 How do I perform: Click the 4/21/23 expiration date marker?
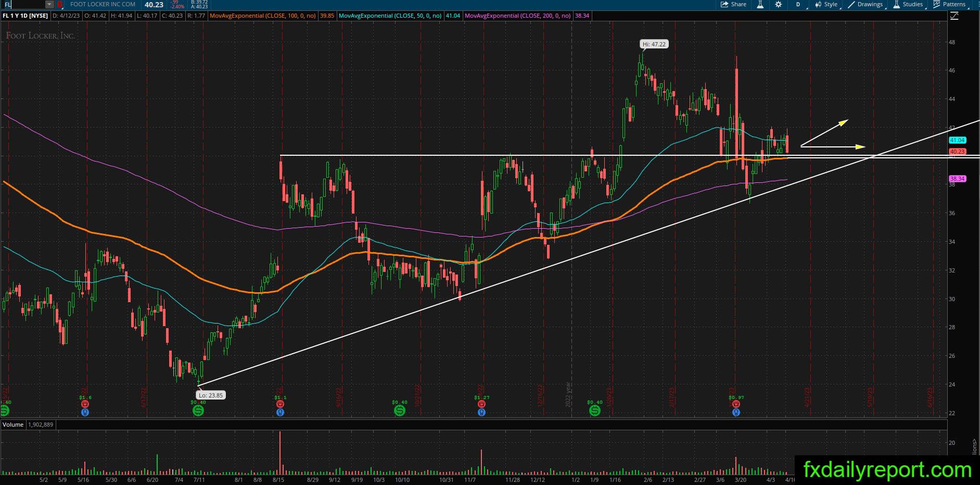click(807, 397)
